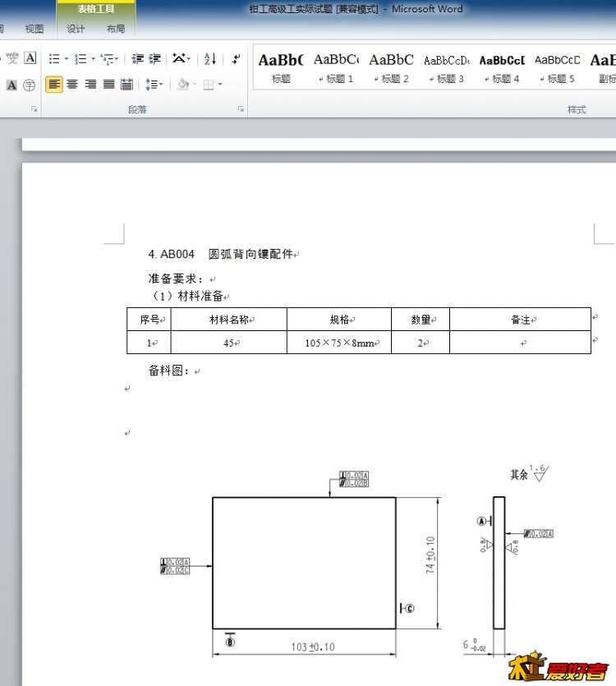The width and height of the screenshot is (616, 686).
Task: Toggle character shading
Action: (x=11, y=85)
